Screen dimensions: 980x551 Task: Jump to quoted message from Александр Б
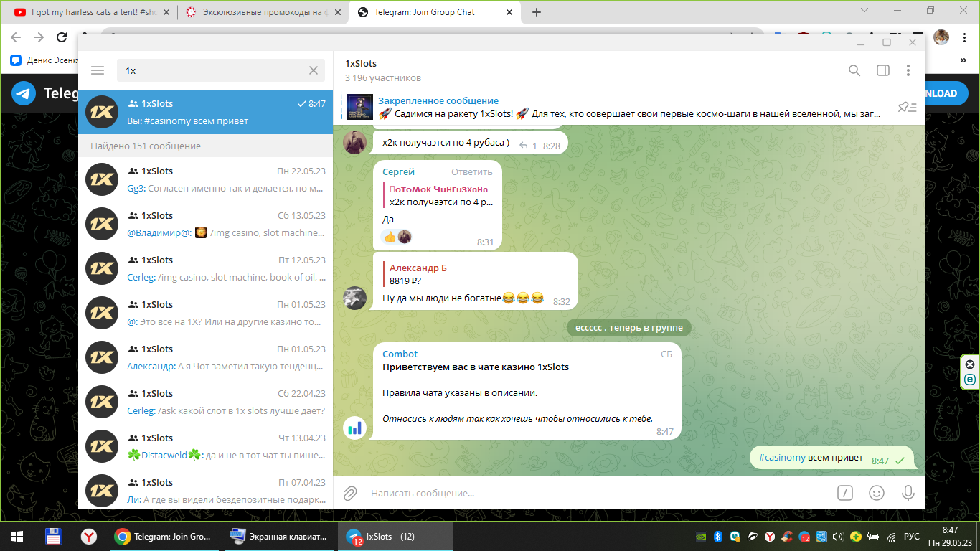click(x=473, y=274)
